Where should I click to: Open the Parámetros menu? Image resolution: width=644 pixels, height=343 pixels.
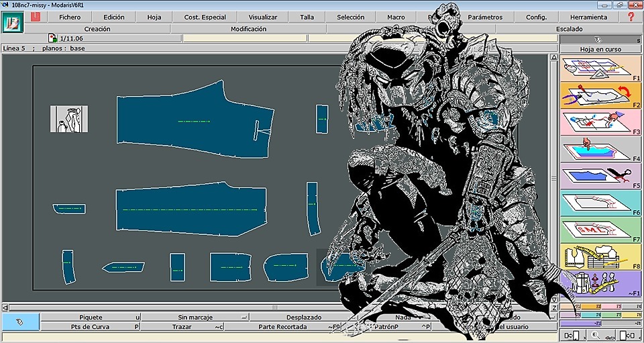[485, 17]
